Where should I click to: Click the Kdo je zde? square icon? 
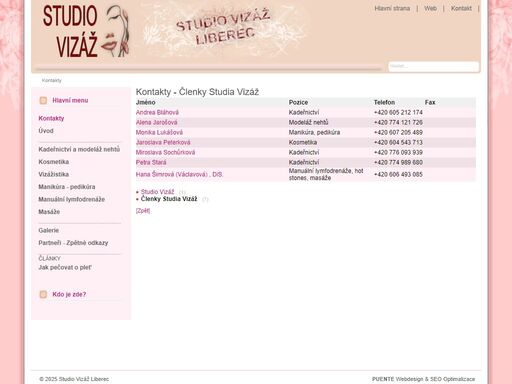click(x=43, y=294)
